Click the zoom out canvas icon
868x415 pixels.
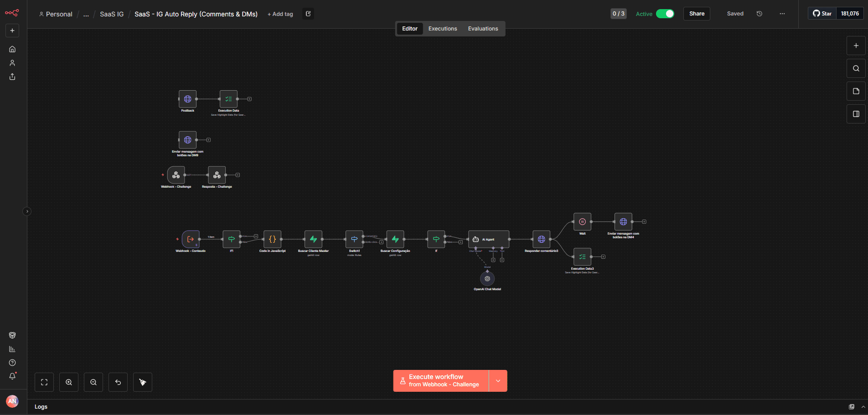93,382
